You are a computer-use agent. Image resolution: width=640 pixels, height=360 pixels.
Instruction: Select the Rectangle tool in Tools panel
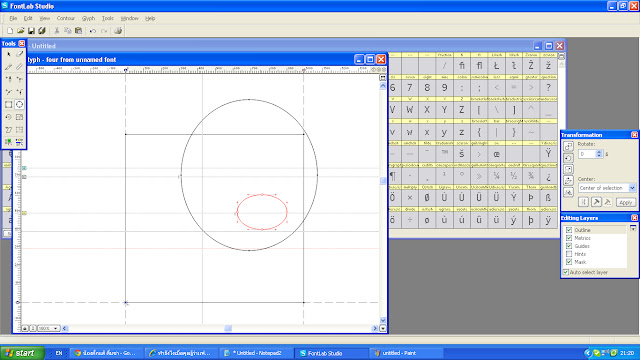click(8, 104)
